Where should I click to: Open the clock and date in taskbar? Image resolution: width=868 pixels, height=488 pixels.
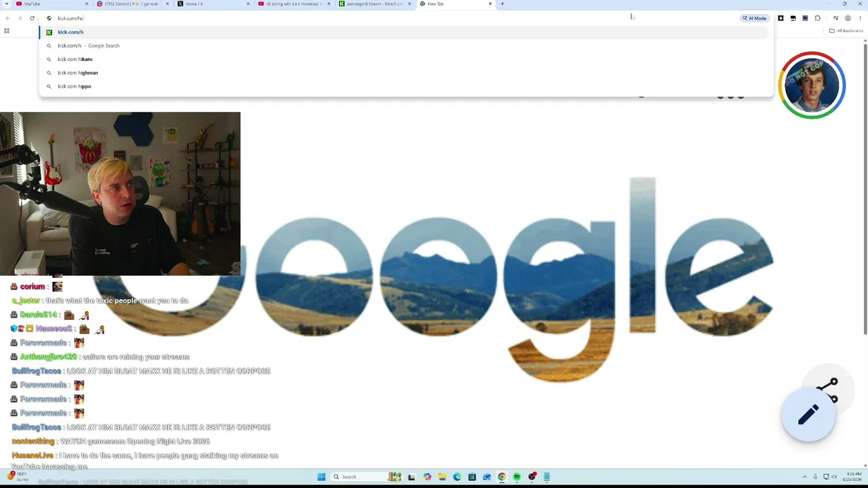tap(852, 476)
